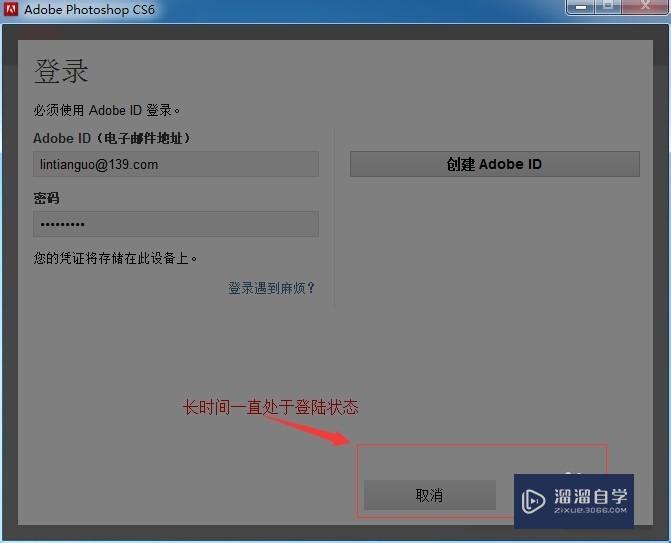Screen dimensions: 671x543
Task: Click the 登录 heading text
Action: click(x=61, y=71)
